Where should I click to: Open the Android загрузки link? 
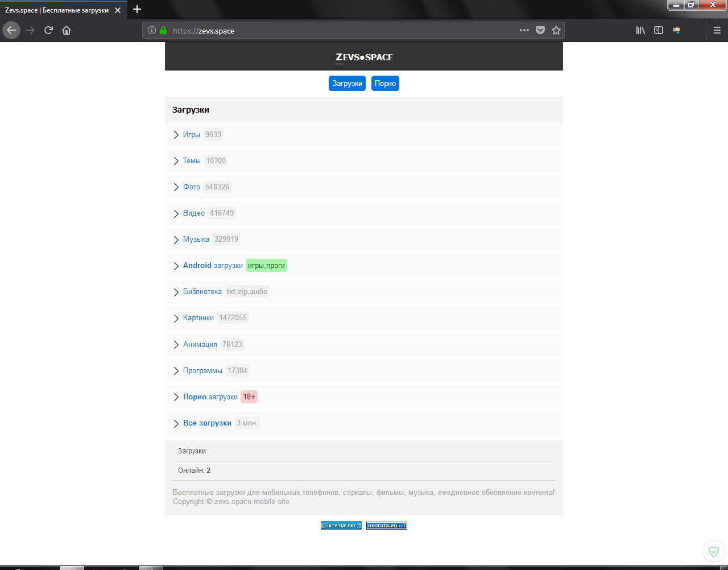[213, 266]
